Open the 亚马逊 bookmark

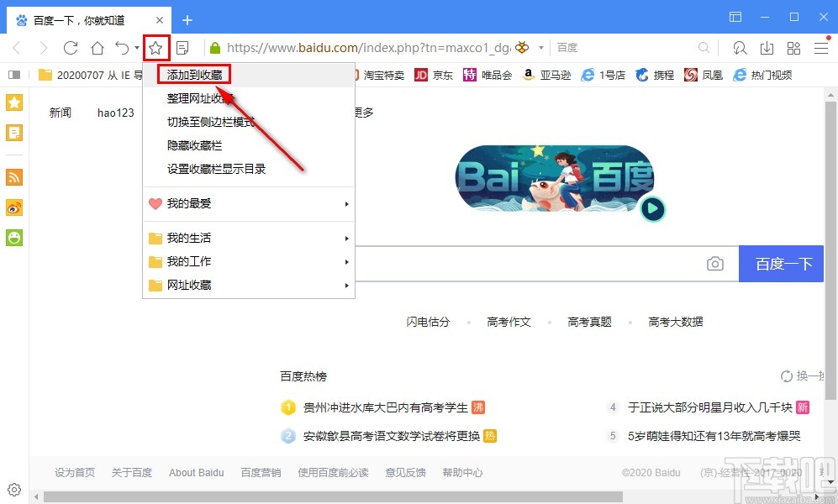(547, 76)
